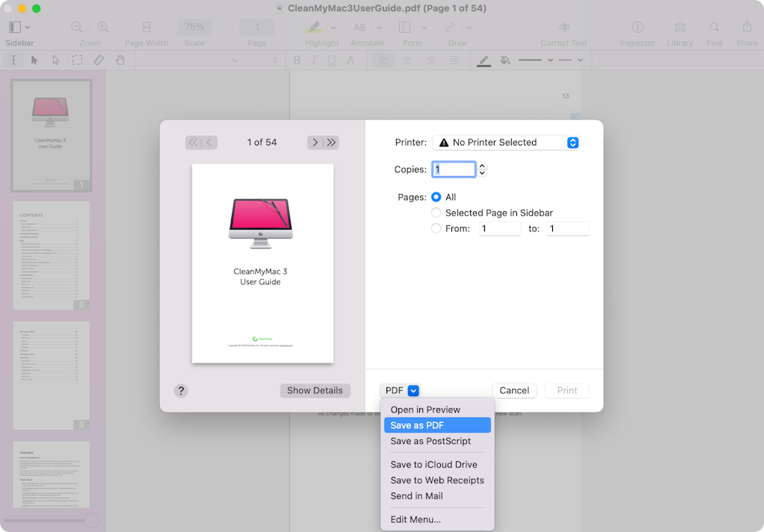Toggle the Sidebar icon in the toolbar
764x532 pixels.
click(x=13, y=26)
